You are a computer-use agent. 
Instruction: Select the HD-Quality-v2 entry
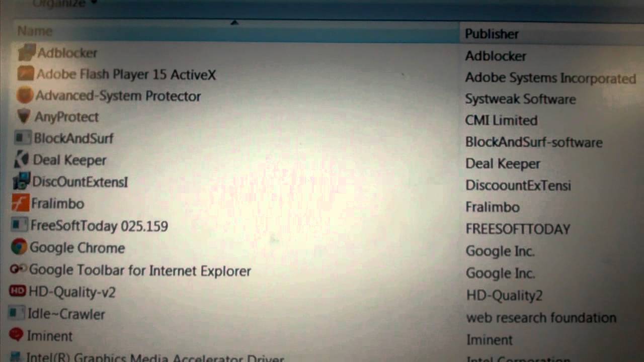pos(72,292)
